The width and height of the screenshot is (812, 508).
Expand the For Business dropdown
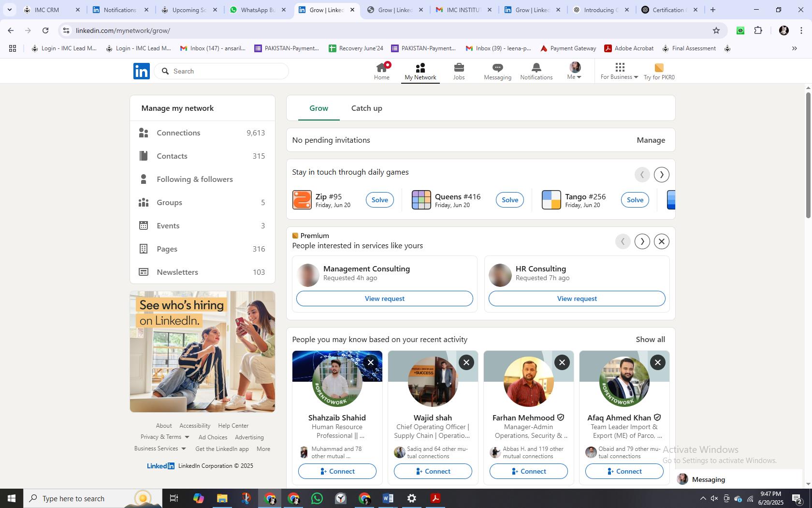pos(619,71)
